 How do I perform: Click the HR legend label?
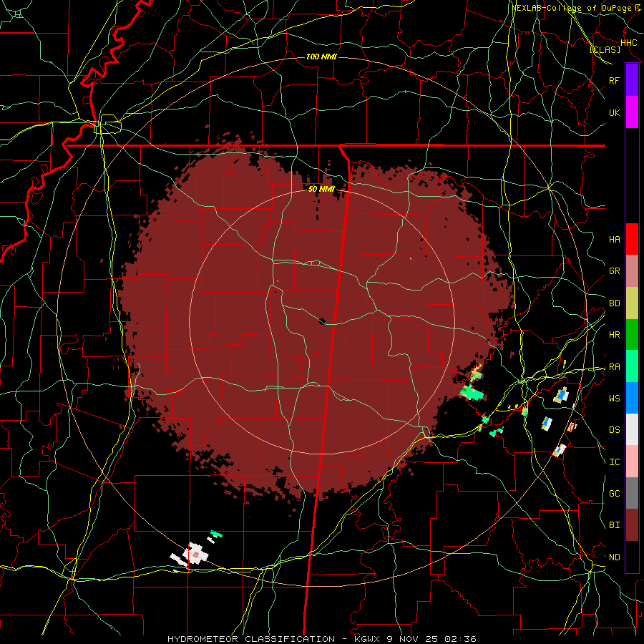[615, 335]
